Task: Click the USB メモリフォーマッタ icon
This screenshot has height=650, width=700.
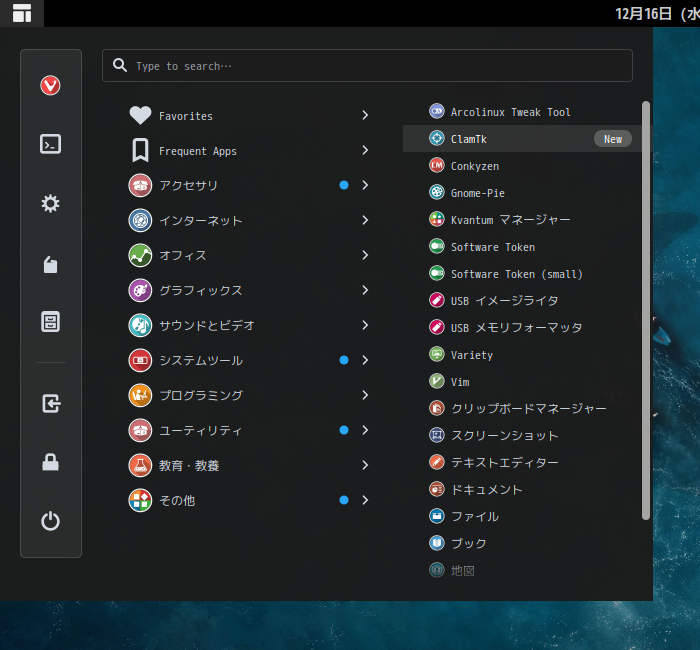Action: point(437,327)
